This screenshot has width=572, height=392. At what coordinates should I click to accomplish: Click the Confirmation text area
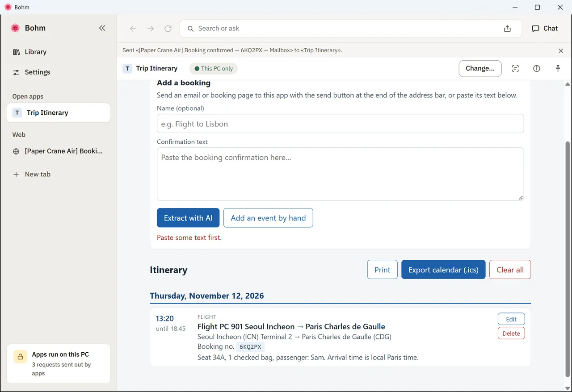[340, 174]
